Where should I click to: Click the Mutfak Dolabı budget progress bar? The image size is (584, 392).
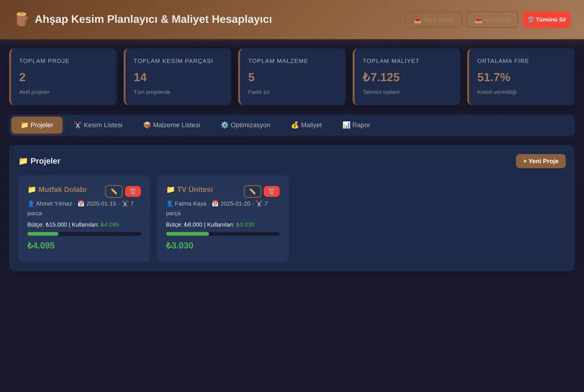click(x=84, y=234)
